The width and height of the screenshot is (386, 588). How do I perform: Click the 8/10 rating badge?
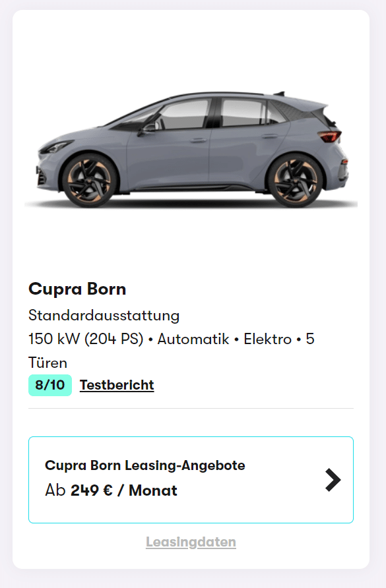pyautogui.click(x=50, y=385)
